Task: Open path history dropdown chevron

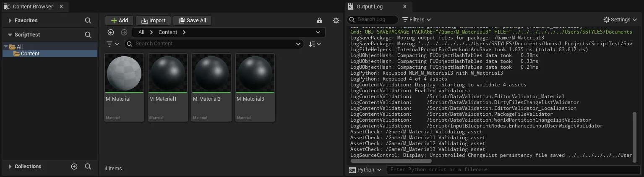Action: pyautogui.click(x=318, y=32)
